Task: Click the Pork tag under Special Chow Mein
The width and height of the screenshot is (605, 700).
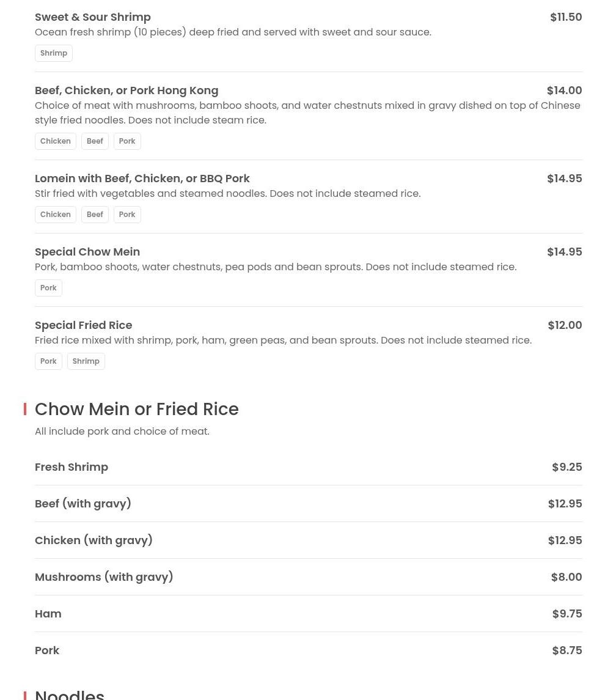Action: [48, 288]
